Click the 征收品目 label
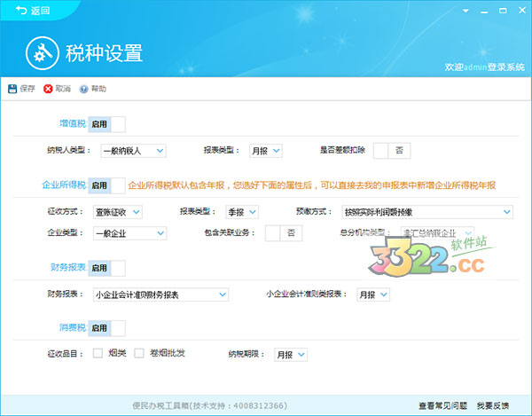Image resolution: width=532 pixels, height=416 pixels. (65, 354)
